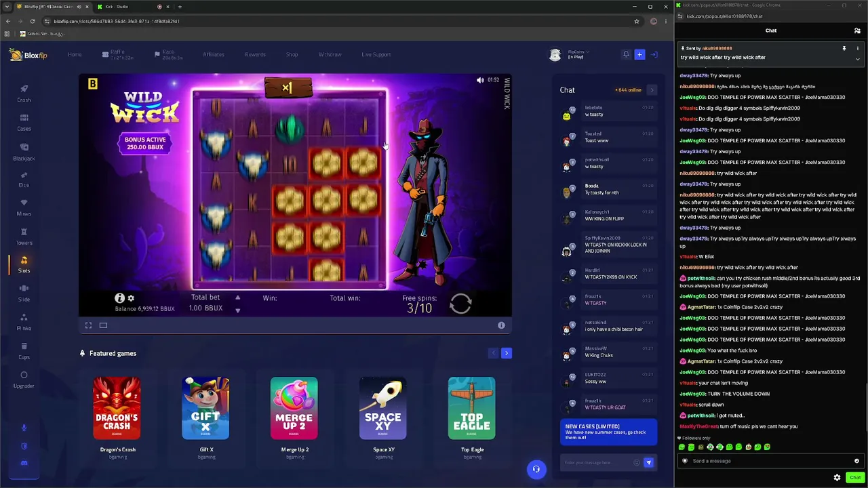Launch Mines from the sidebar

click(x=24, y=208)
